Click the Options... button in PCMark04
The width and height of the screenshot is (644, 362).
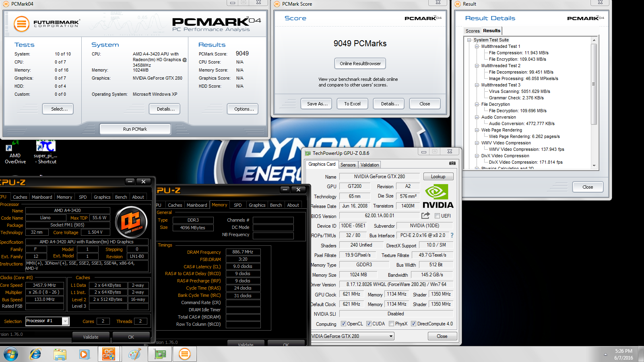[x=244, y=109]
